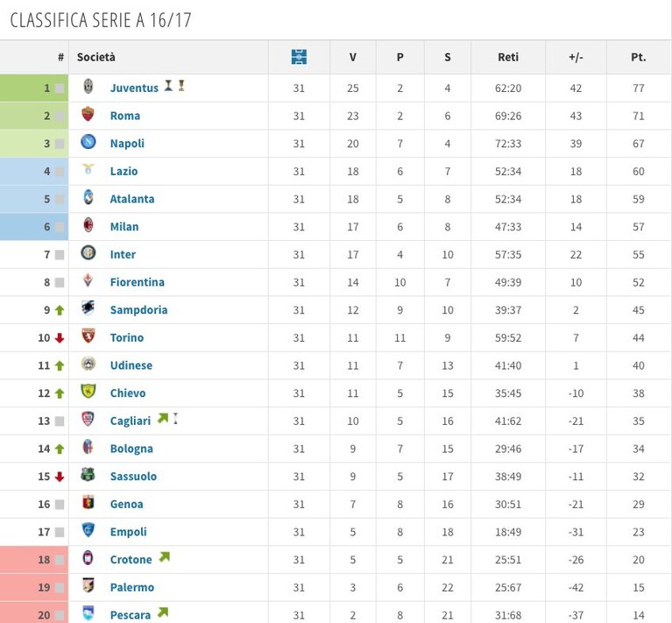The width and height of the screenshot is (672, 623).
Task: Open the Pescara team link
Action: pos(131,615)
